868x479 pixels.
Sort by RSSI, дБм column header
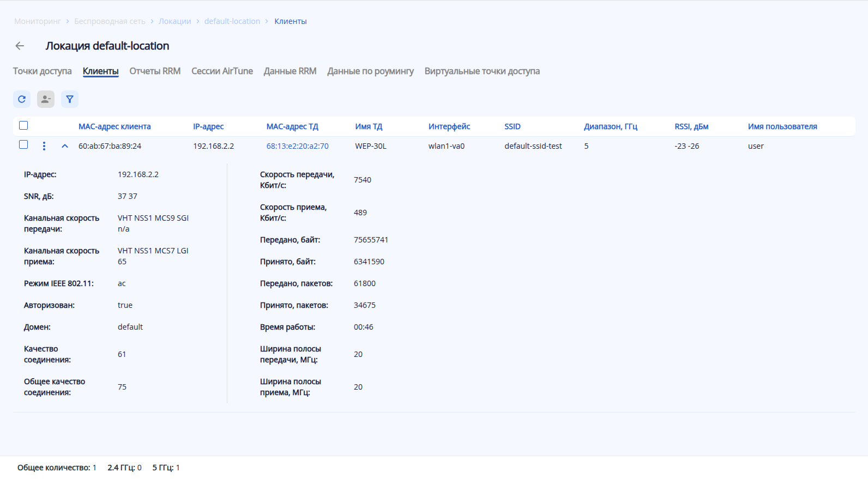point(691,126)
